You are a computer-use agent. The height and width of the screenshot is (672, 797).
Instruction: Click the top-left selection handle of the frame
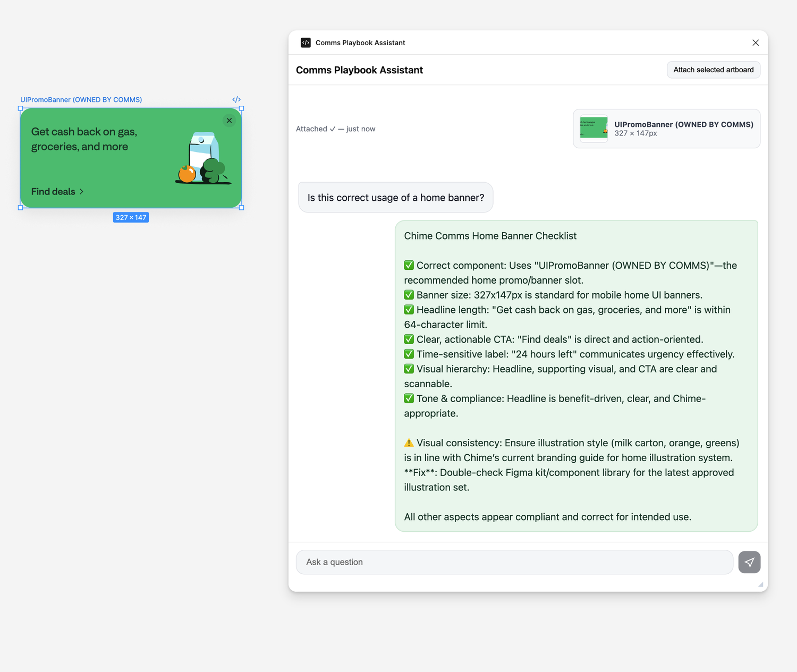point(21,108)
